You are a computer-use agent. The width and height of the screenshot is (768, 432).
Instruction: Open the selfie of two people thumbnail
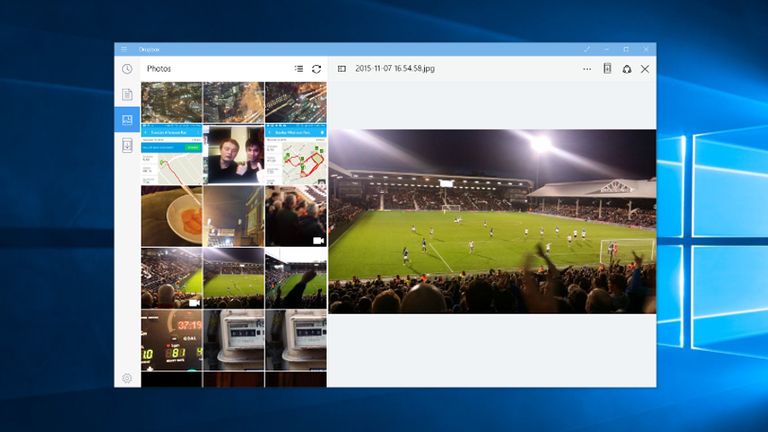coord(234,154)
